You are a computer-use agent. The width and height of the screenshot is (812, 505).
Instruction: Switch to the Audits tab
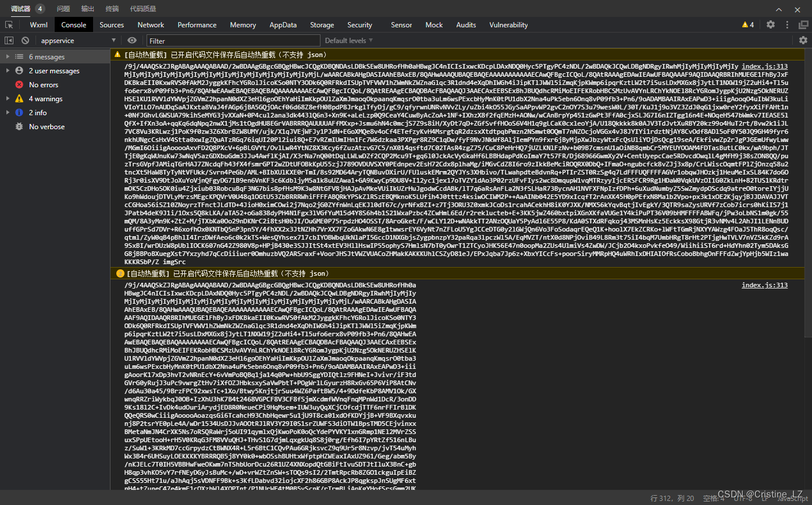coord(466,25)
